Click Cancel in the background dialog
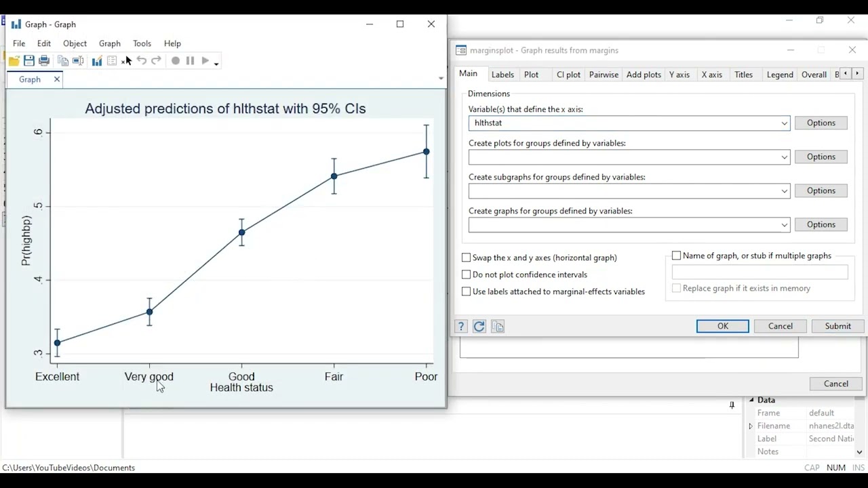Viewport: 868px width, 488px height. tap(836, 384)
